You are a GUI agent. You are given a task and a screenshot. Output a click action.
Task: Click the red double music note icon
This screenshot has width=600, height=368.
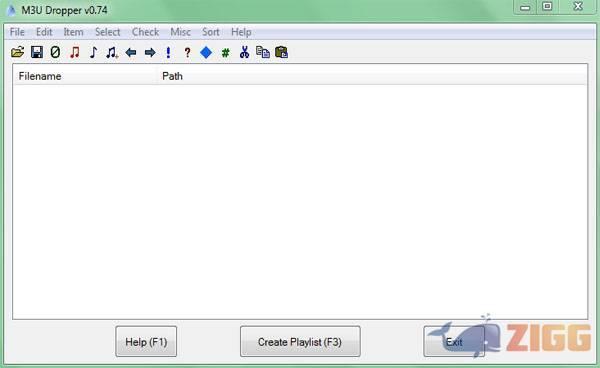[75, 52]
